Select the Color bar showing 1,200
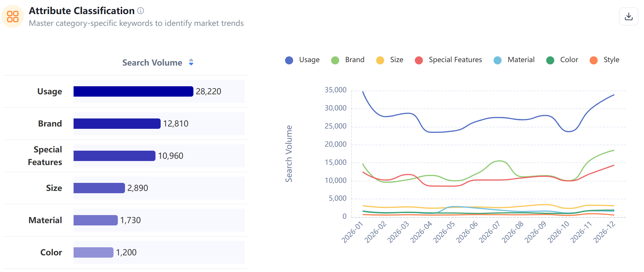The width and height of the screenshot is (644, 272). [93, 252]
